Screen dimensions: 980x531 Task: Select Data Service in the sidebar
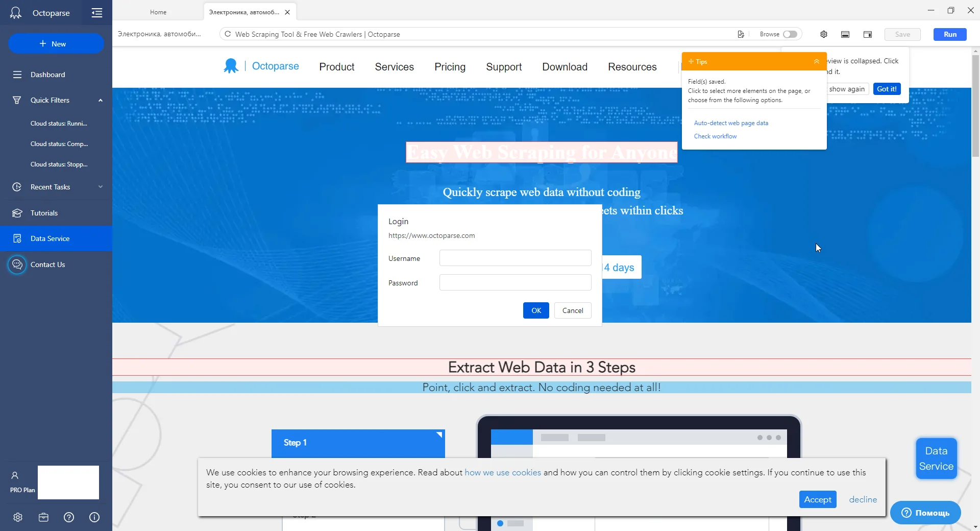point(56,238)
